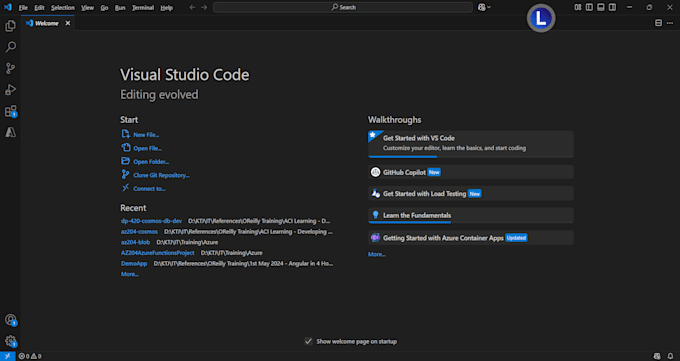Open the Azure view in activity bar

click(10, 132)
